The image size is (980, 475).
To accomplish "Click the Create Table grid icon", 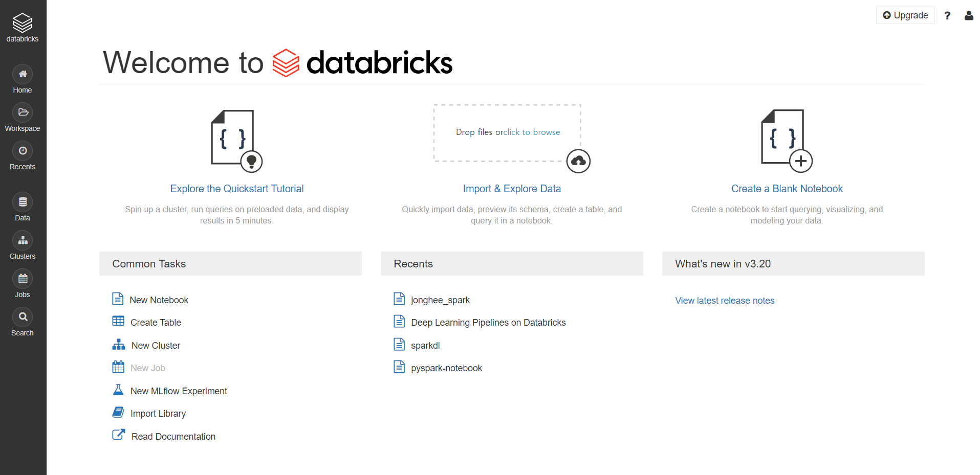I will coord(118,321).
